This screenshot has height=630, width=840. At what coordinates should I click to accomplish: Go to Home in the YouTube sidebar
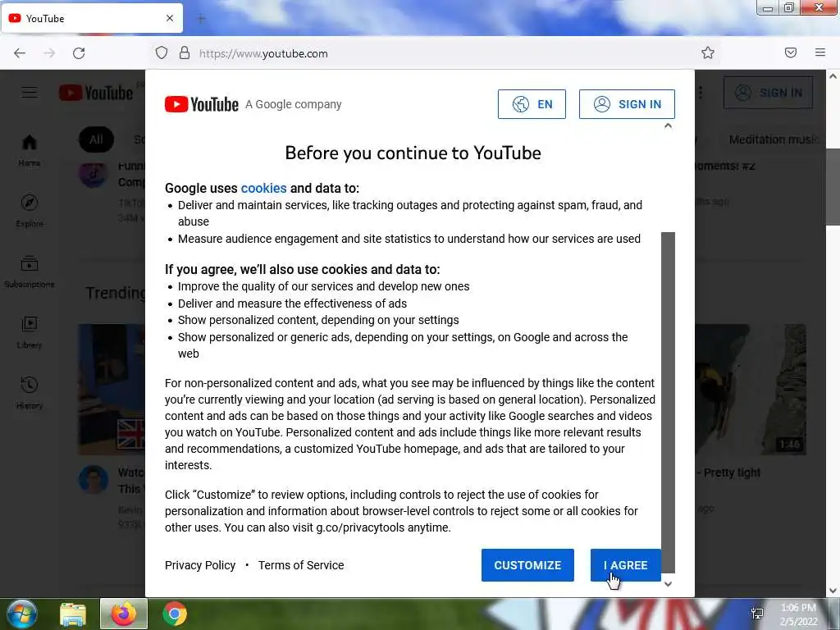pos(29,150)
